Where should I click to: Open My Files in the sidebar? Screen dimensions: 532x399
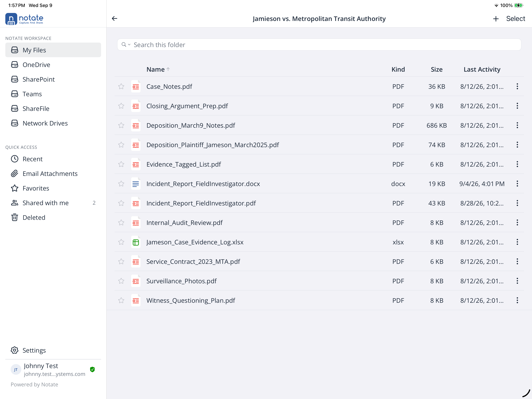pos(53,50)
